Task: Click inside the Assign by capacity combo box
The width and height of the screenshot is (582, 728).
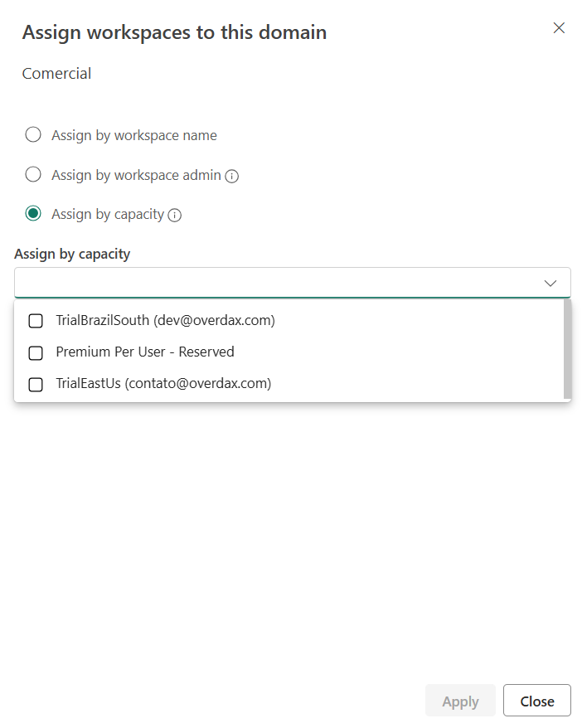Action: tap(274, 283)
